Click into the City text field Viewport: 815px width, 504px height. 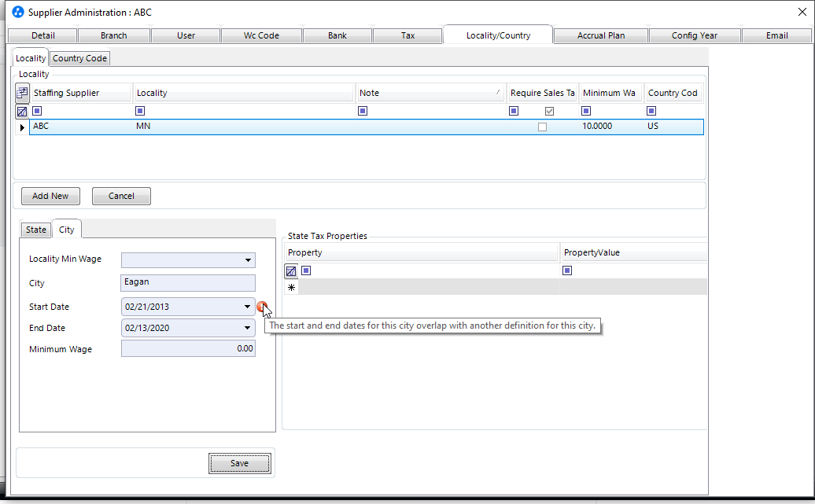(x=188, y=283)
